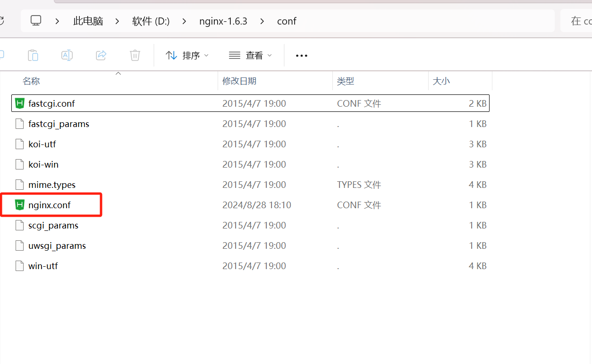592x364 pixels.
Task: Select the file name mime.types
Action: [52, 185]
